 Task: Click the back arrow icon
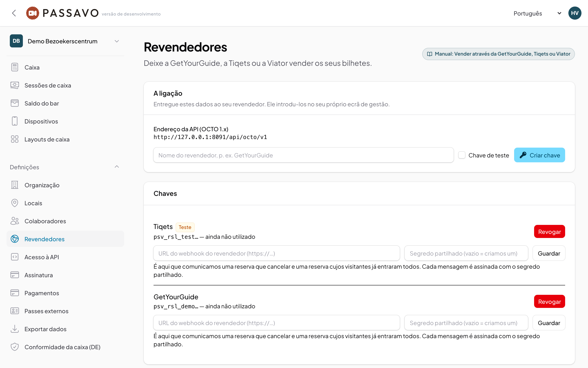click(14, 13)
